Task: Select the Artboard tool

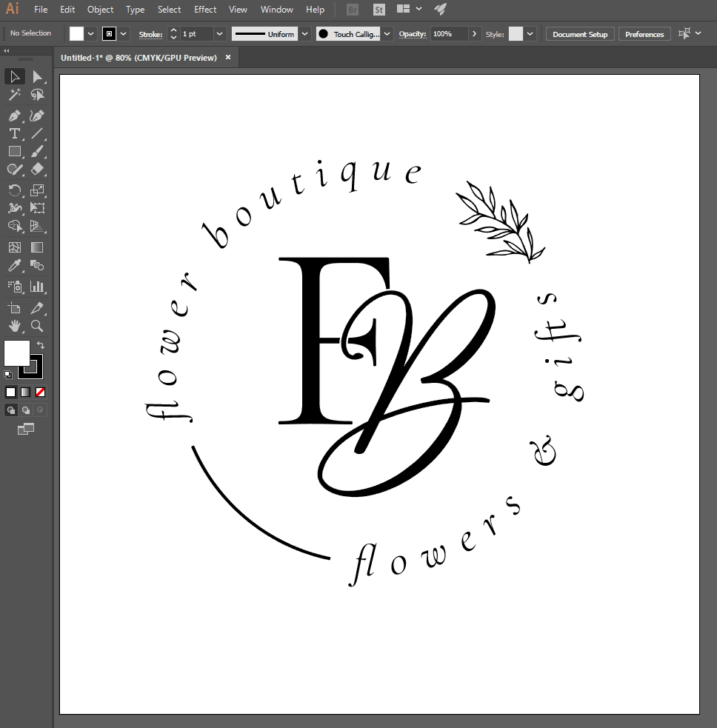Action: tap(14, 308)
